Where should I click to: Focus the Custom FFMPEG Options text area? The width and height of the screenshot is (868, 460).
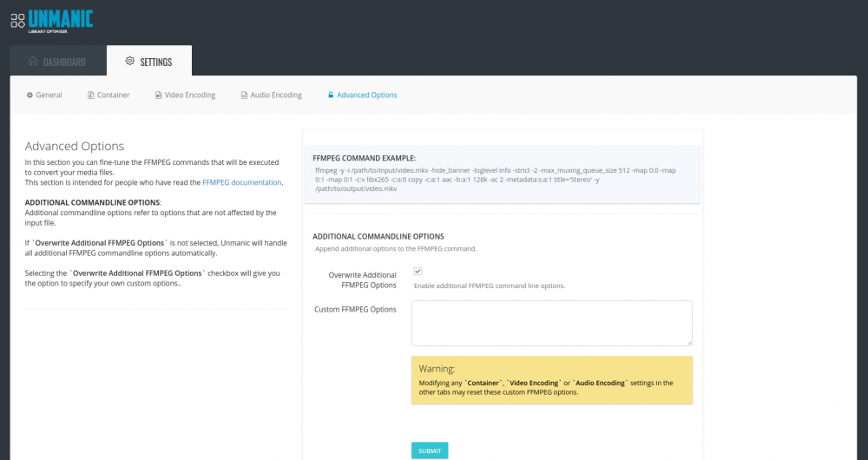(x=552, y=323)
